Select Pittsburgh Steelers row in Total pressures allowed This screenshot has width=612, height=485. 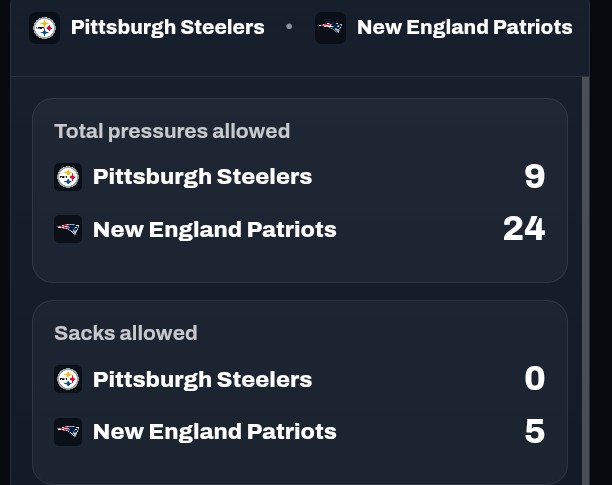click(x=299, y=177)
